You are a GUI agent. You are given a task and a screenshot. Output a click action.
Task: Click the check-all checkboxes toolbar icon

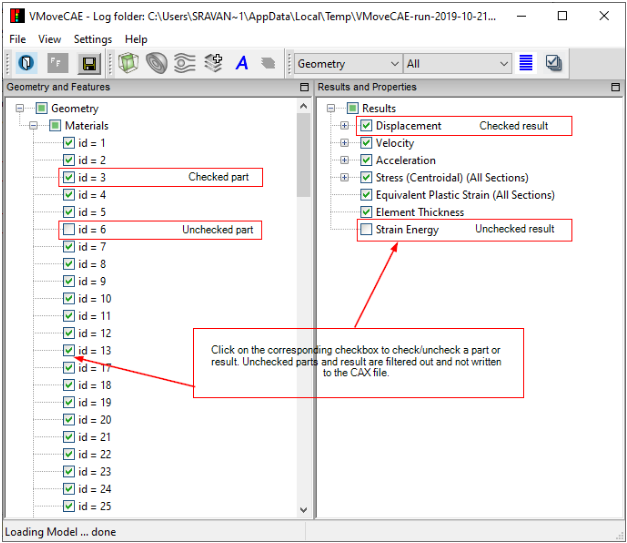[553, 63]
